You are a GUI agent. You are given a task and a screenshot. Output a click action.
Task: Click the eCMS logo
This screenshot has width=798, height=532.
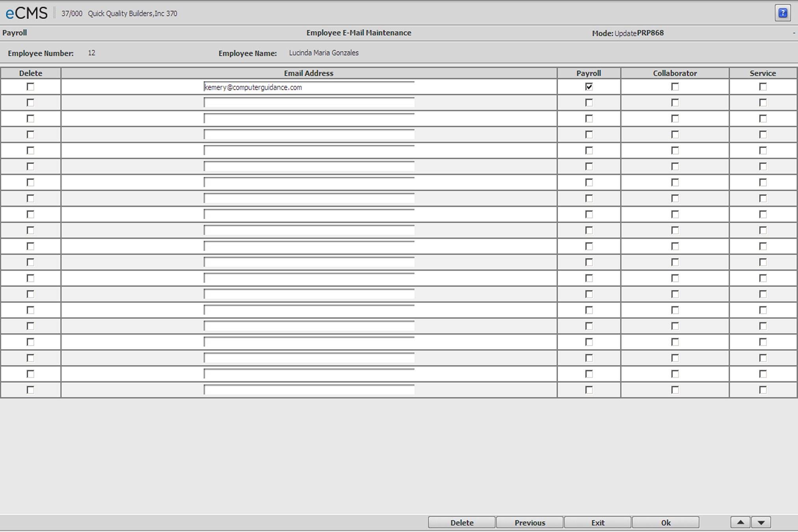26,13
